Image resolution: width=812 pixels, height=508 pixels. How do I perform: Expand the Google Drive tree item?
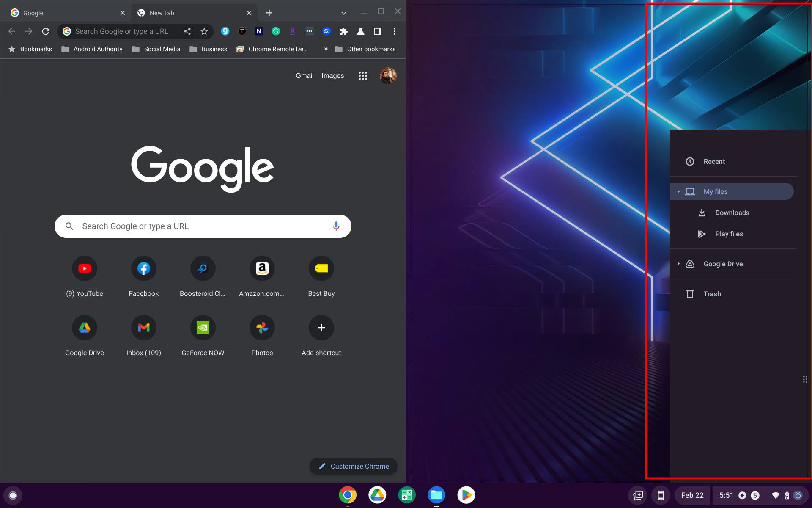click(678, 264)
